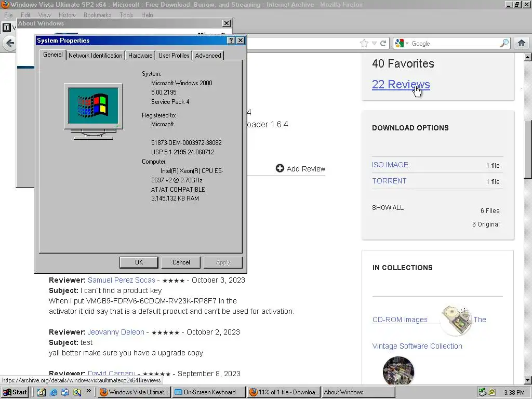This screenshot has width=532, height=399.
Task: Click the 6 Original files text
Action: [486, 224]
